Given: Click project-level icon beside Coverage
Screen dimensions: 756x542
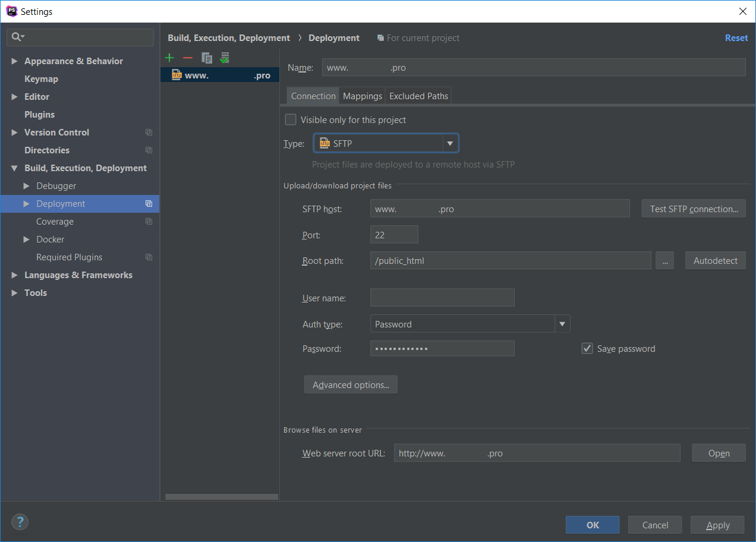Looking at the screenshot, I should pos(149,222).
